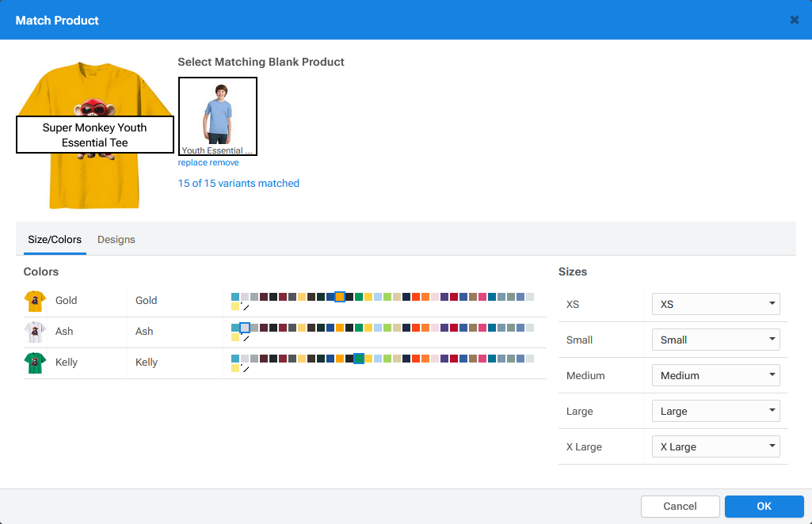This screenshot has height=524, width=812.
Task: Pick pale yellow second-line swatch in Gold row
Action: coord(235,306)
